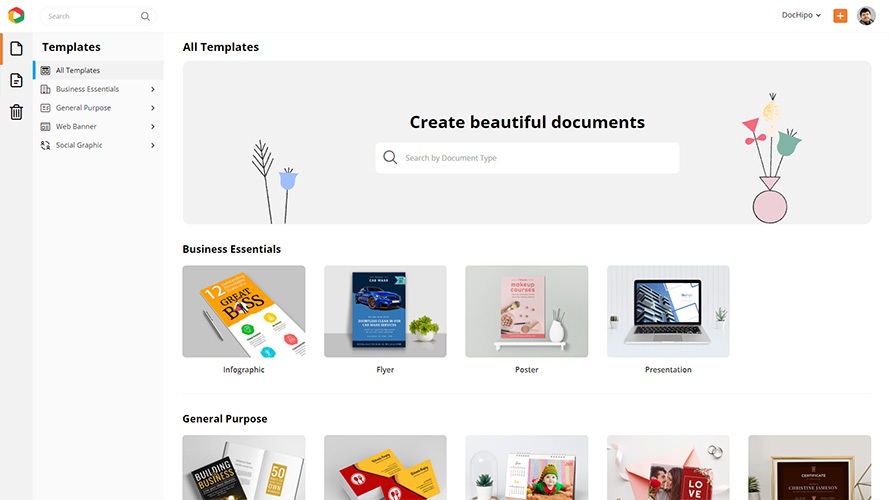
Task: Open the user profile avatar
Action: [x=866, y=16]
